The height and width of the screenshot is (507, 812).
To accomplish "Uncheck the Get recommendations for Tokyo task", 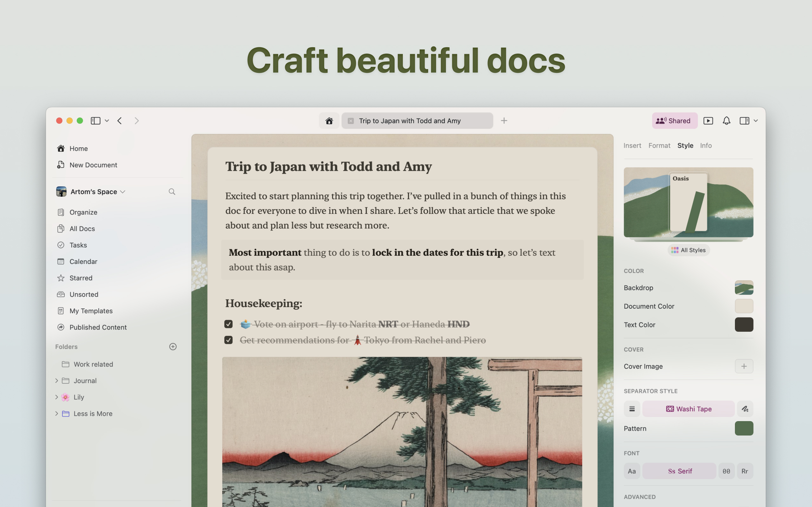I will (228, 340).
